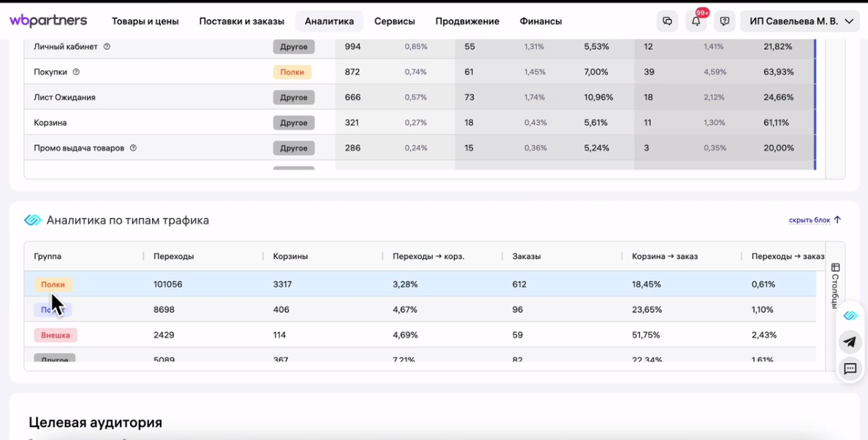Click Другое tag in Лист Ожидания row
Viewport: 868px width, 440px height.
(294, 97)
